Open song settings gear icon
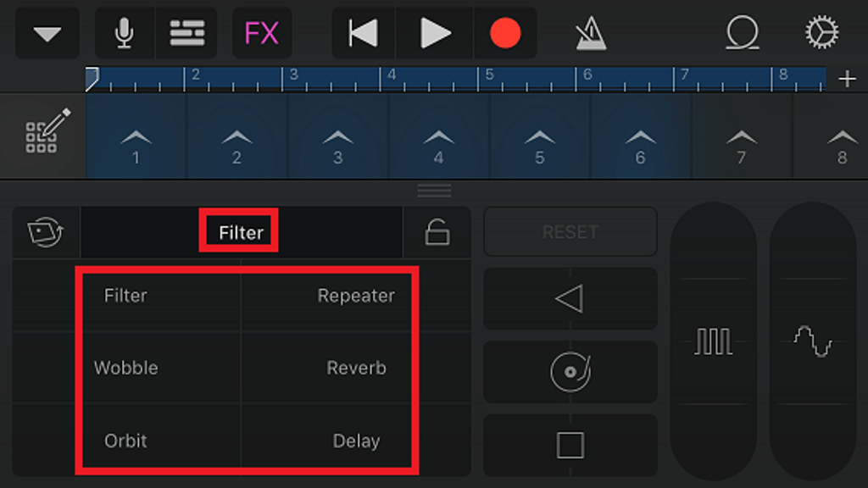 (821, 32)
